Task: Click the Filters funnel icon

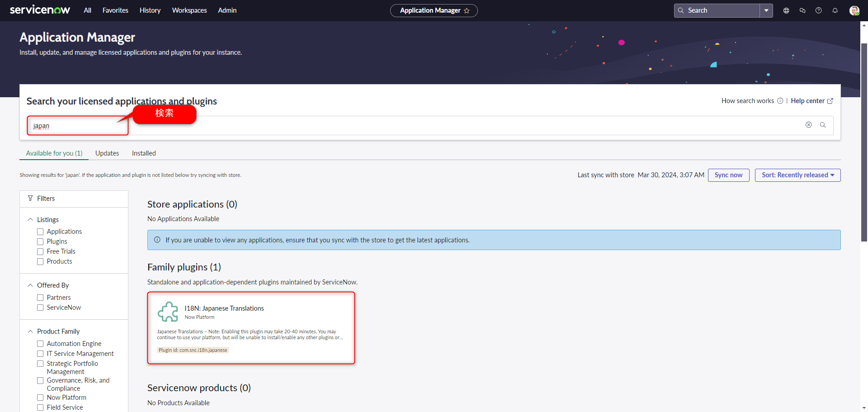Action: click(30, 198)
